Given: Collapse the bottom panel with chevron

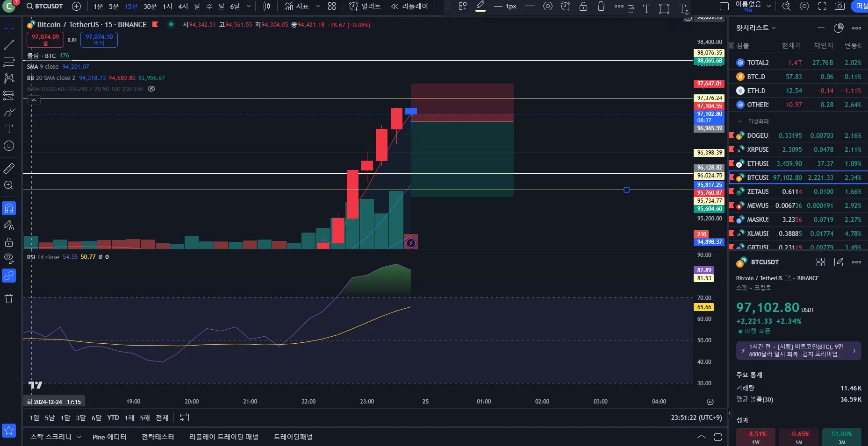Looking at the screenshot, I should click(x=701, y=437).
